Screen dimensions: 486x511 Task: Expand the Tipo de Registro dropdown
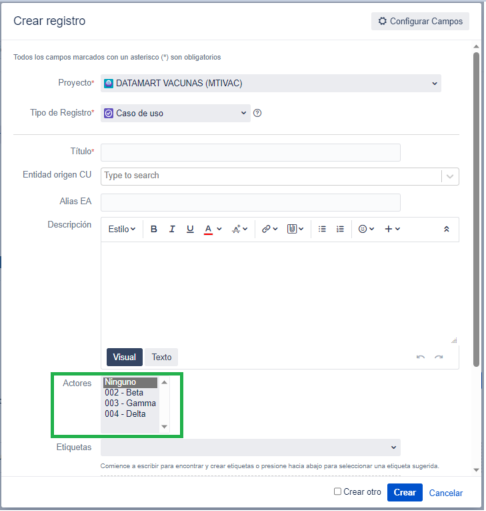click(x=176, y=113)
